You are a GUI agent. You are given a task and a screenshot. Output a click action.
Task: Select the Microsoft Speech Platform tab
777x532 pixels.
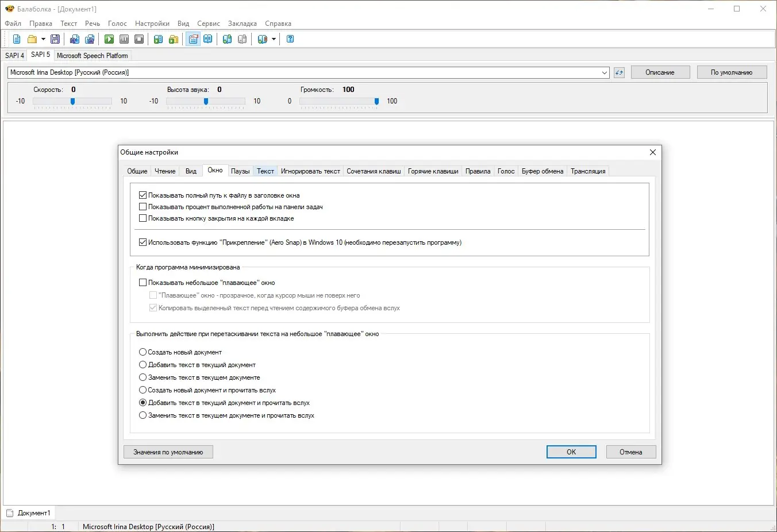click(x=93, y=56)
